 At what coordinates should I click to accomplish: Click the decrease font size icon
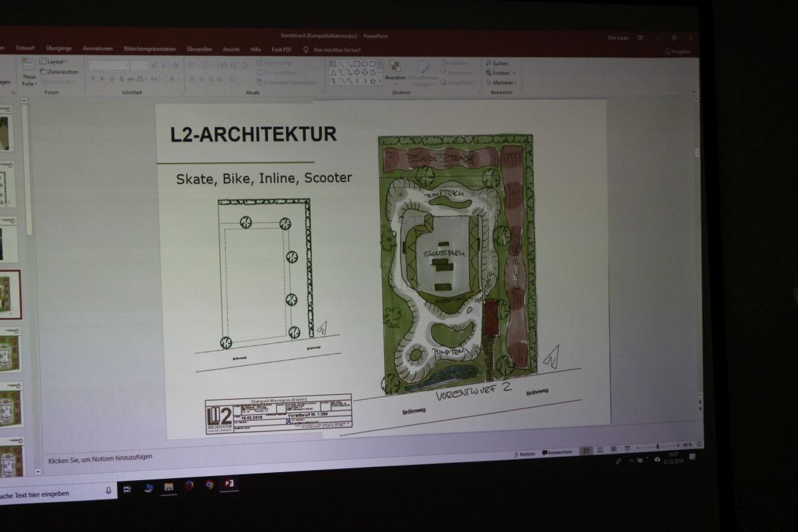[x=164, y=65]
